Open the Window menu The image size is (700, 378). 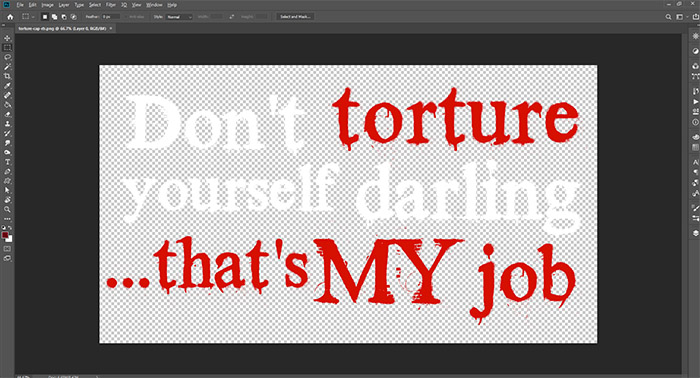click(x=154, y=5)
